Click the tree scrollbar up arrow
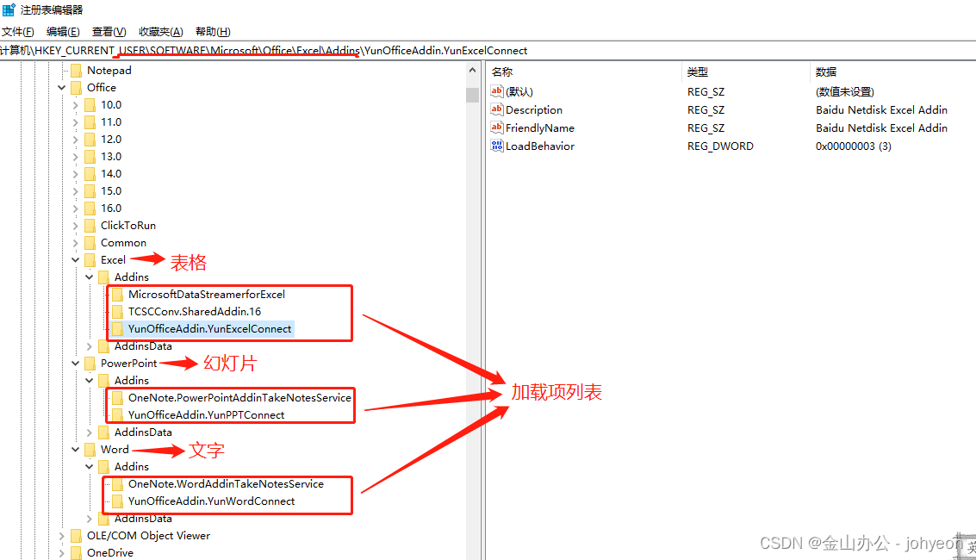 click(x=472, y=71)
